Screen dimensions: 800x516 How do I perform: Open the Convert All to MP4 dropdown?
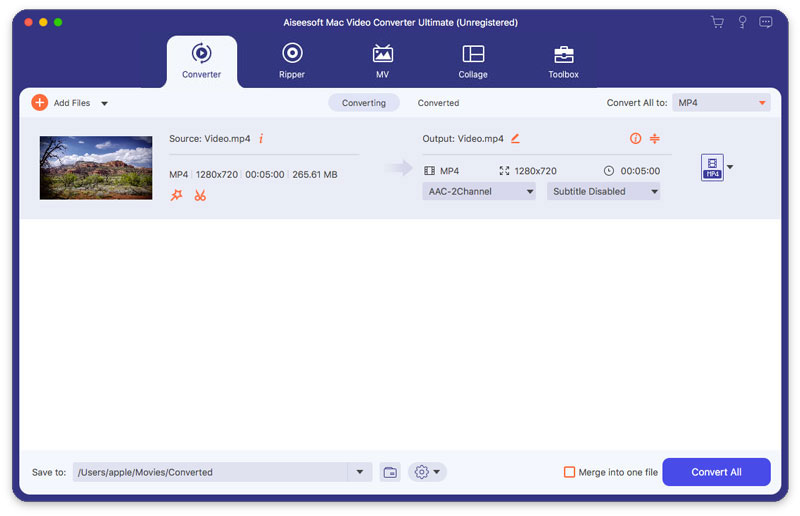pos(721,103)
